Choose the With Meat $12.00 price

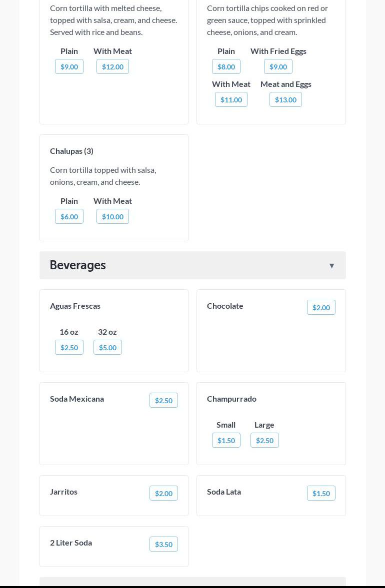tap(112, 67)
